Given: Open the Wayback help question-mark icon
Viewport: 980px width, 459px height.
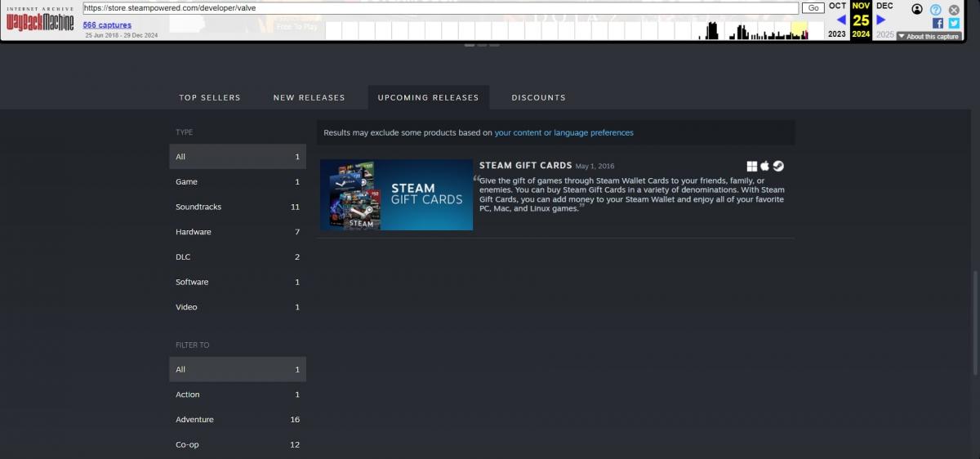Looking at the screenshot, I should [x=937, y=10].
